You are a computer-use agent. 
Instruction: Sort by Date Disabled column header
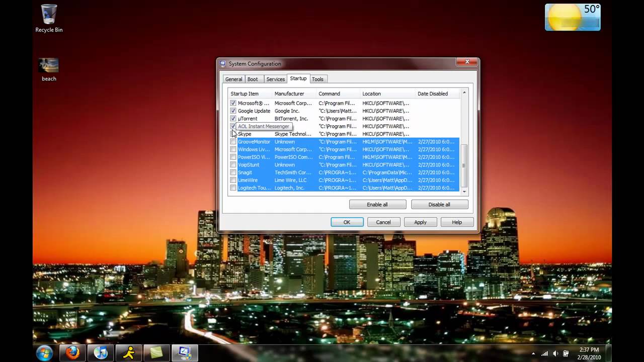pyautogui.click(x=437, y=94)
